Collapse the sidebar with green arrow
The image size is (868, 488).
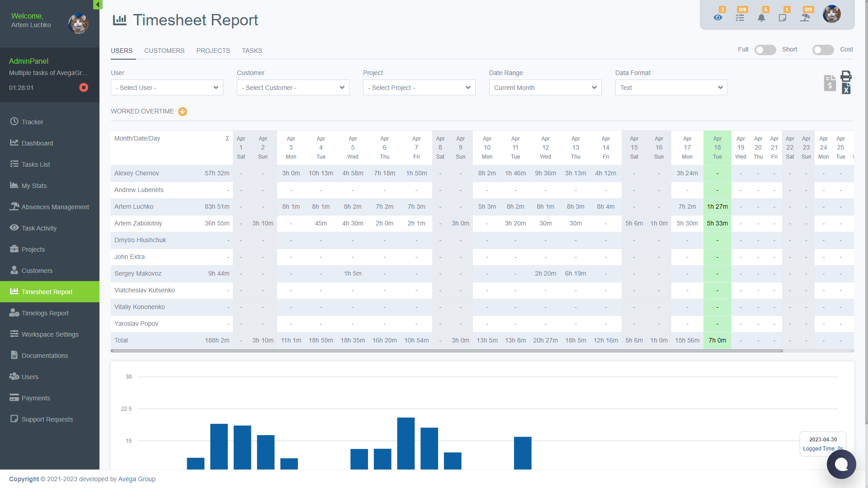tap(97, 5)
